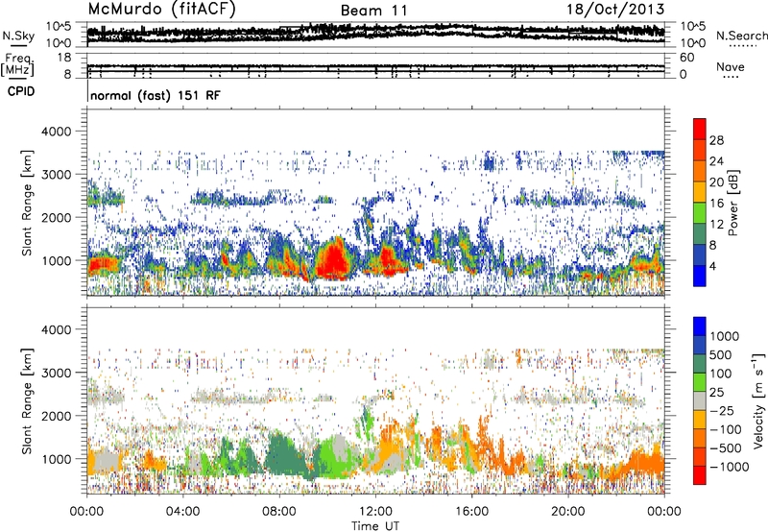
Task: Click the Velocity [m s-1] colorbar title
Action: pos(758,400)
